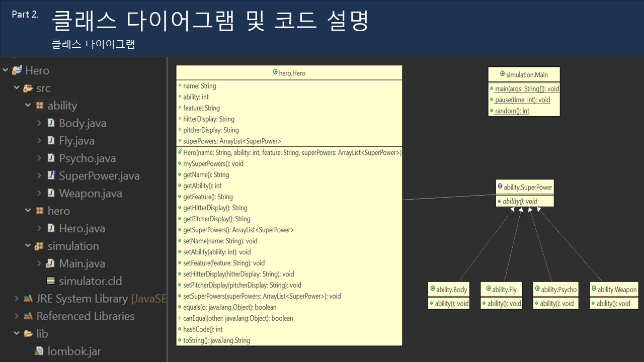The image size is (644, 362).
Task: Expand the Main.java node
Action: pyautogui.click(x=39, y=263)
